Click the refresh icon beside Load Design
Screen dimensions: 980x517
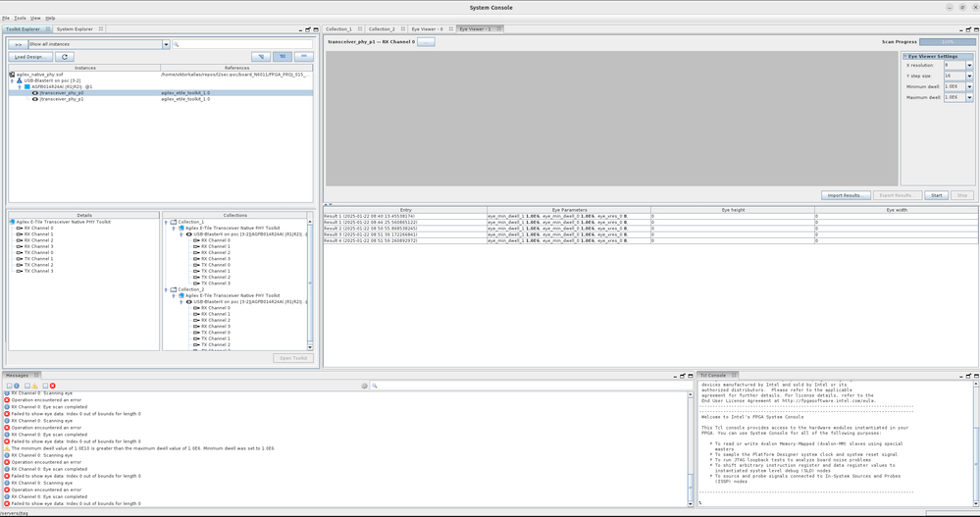pos(65,57)
